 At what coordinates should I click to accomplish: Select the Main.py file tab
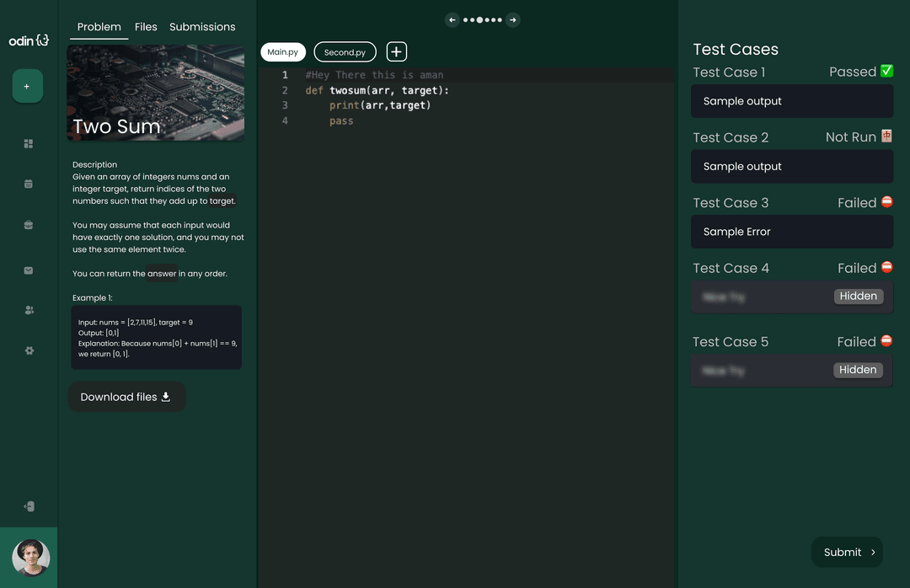282,51
